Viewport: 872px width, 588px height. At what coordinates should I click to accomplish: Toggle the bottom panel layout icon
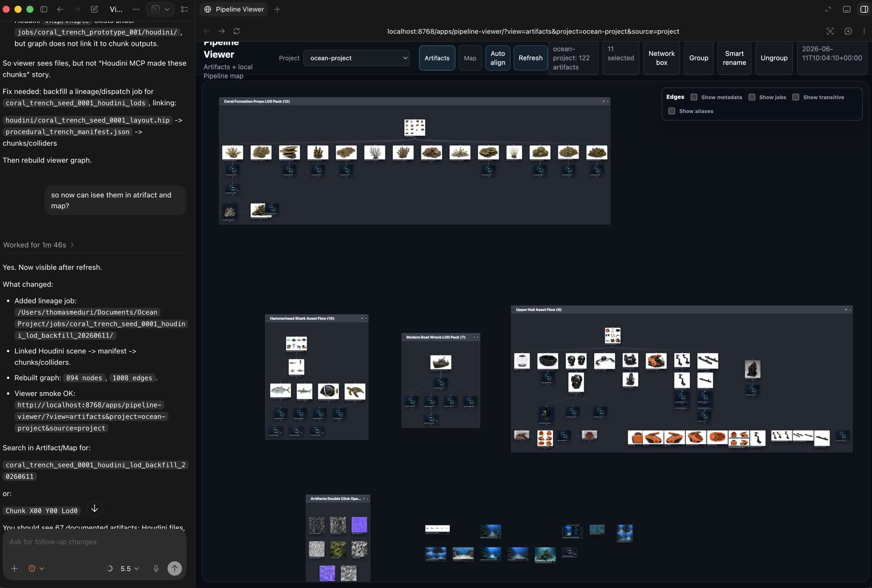(846, 9)
